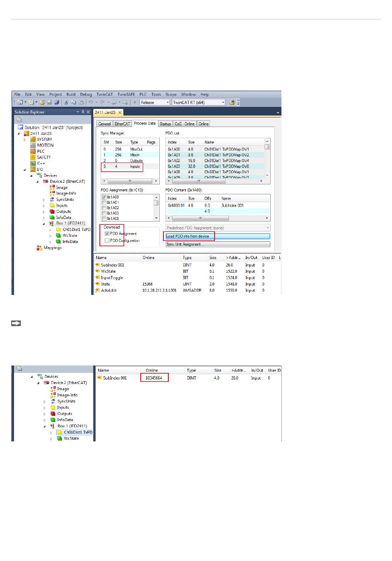Image resolution: width=392 pixels, height=561 pixels.
Task: Open the TwinCAT RT (x64) platform dropdown
Action: click(x=198, y=102)
